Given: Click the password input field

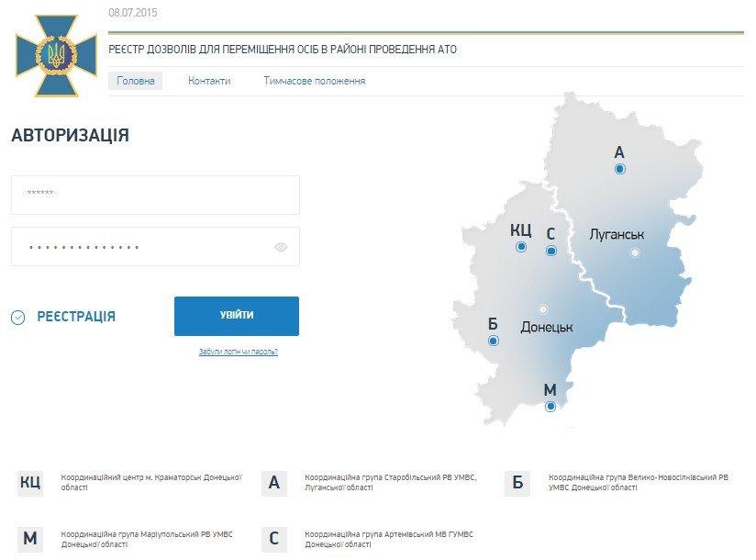Looking at the screenshot, I should [x=155, y=246].
